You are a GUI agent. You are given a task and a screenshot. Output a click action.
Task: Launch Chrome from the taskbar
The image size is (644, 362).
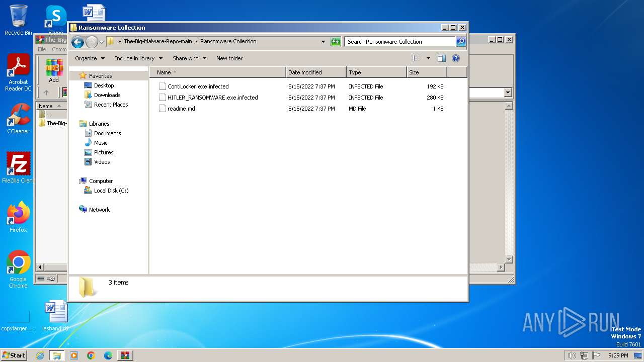point(91,355)
